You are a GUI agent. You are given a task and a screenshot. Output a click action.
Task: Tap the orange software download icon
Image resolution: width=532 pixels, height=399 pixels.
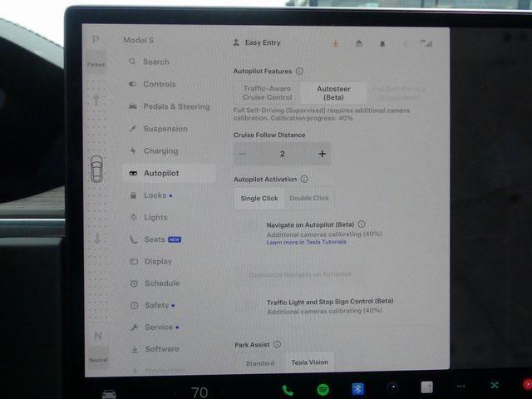click(x=336, y=43)
